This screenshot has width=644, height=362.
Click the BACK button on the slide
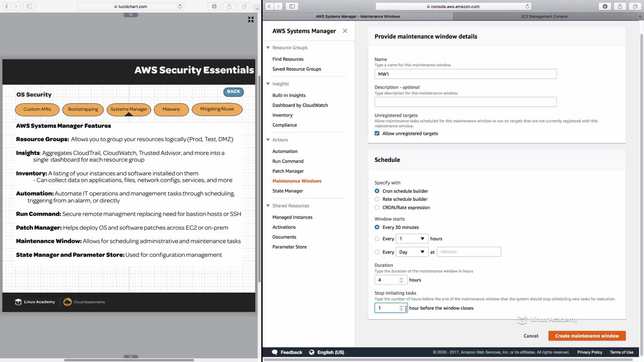[x=233, y=92]
